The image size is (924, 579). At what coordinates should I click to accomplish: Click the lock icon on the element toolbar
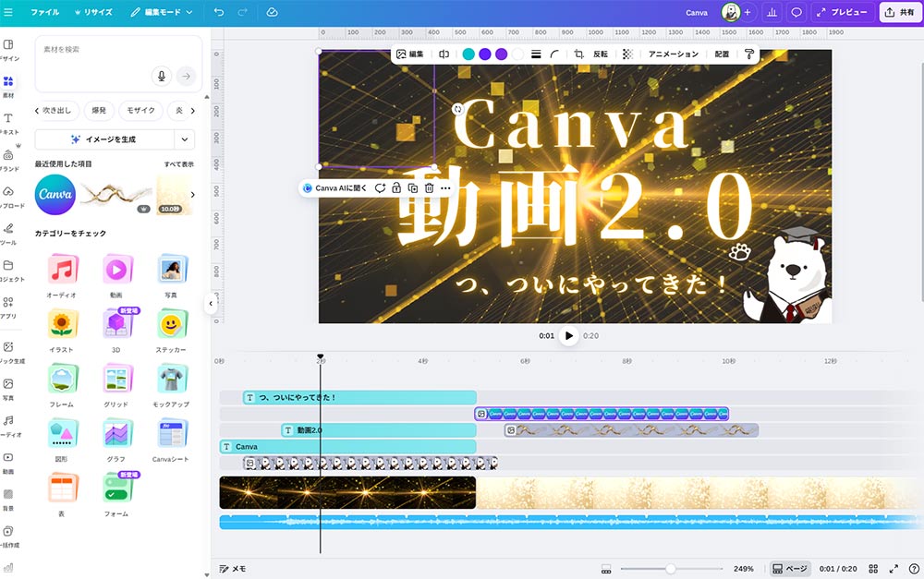[395, 188]
